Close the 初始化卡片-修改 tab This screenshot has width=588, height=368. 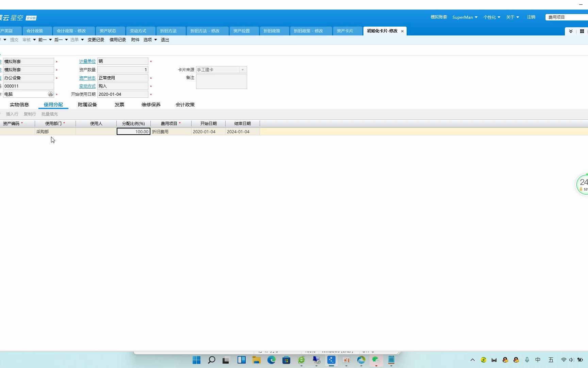tap(402, 31)
